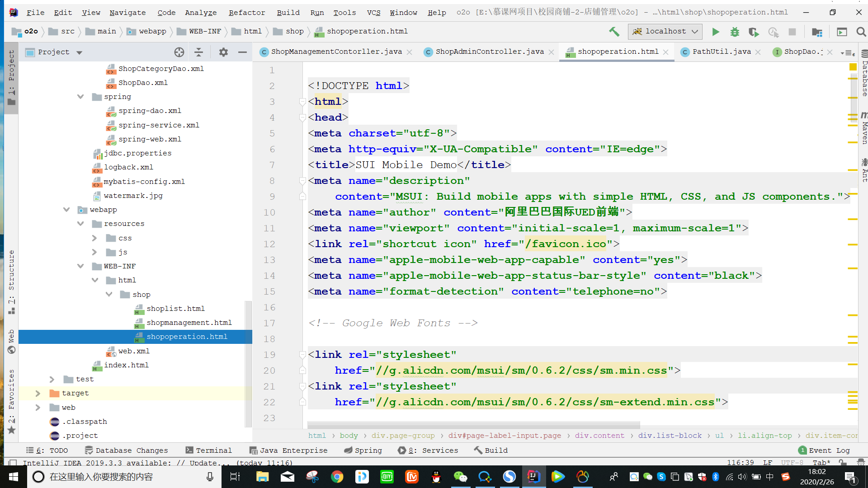Open the Spring tool window
This screenshot has height=488, width=868.
click(x=363, y=450)
